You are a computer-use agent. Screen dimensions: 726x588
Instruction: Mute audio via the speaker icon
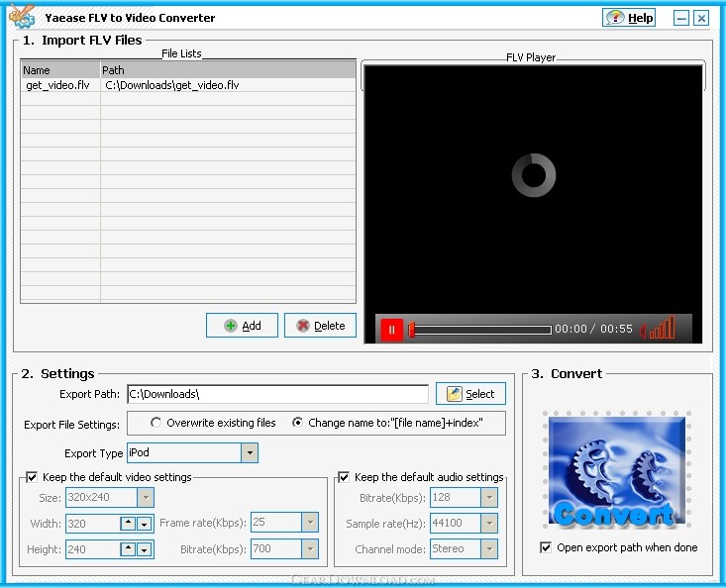pos(643,332)
